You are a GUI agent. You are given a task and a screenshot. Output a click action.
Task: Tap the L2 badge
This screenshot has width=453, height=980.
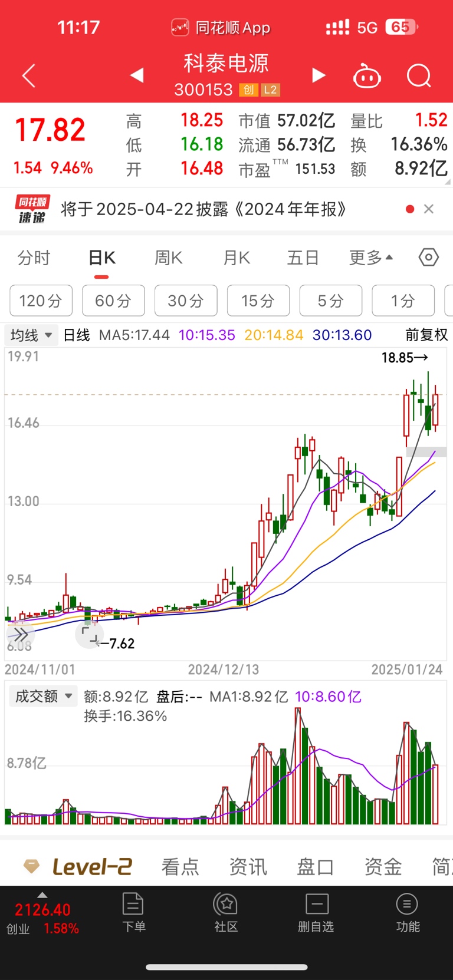270,90
